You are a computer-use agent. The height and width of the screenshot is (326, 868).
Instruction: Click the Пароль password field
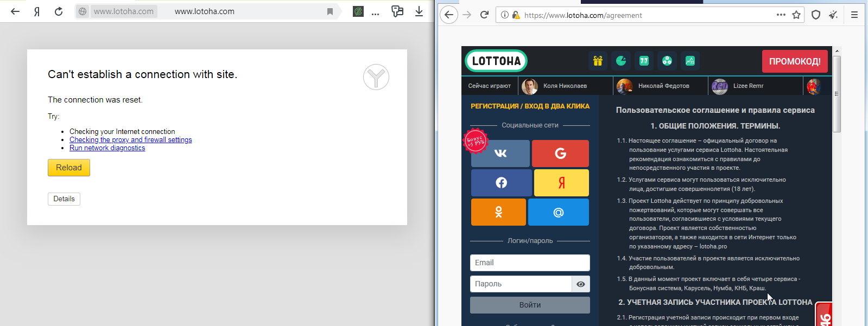(x=521, y=284)
